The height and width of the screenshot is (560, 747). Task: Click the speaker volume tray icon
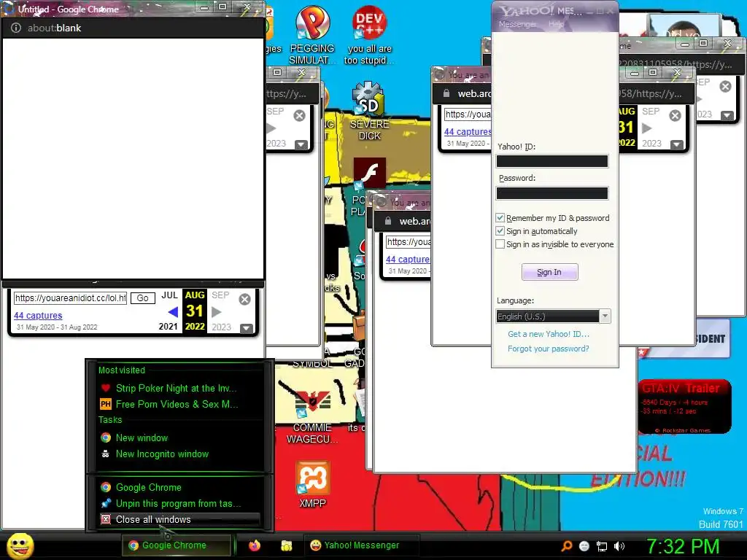(x=619, y=546)
